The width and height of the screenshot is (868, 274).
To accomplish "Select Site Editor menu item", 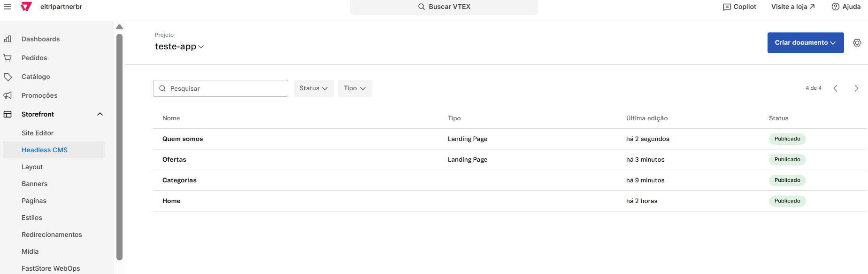I will coord(38,133).
